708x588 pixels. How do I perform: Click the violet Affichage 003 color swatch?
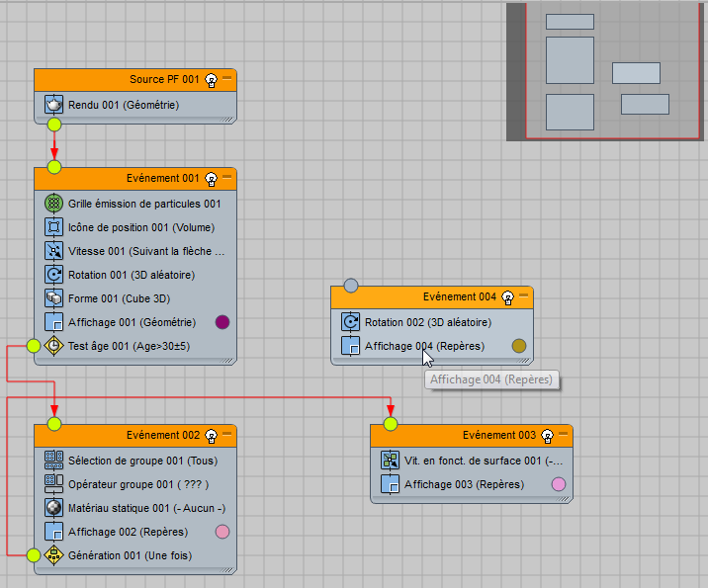(x=559, y=484)
